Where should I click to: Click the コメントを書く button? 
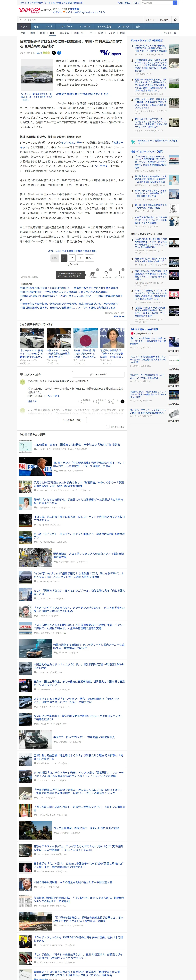coord(98,374)
